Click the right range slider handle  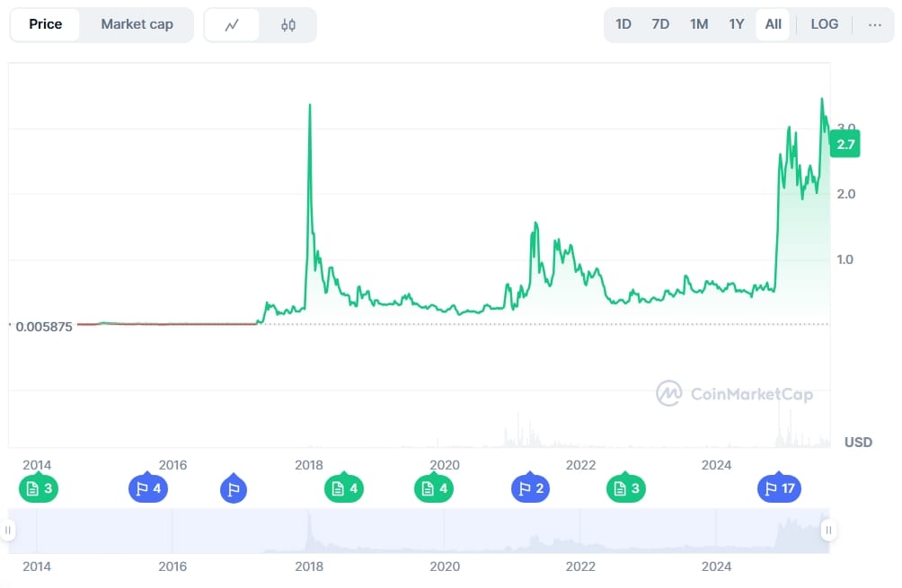click(828, 531)
